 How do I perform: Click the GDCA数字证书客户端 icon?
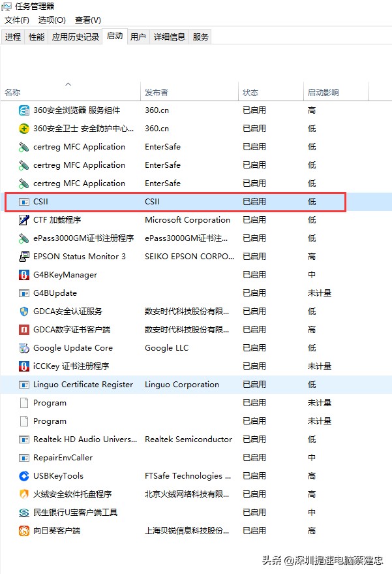(23, 330)
